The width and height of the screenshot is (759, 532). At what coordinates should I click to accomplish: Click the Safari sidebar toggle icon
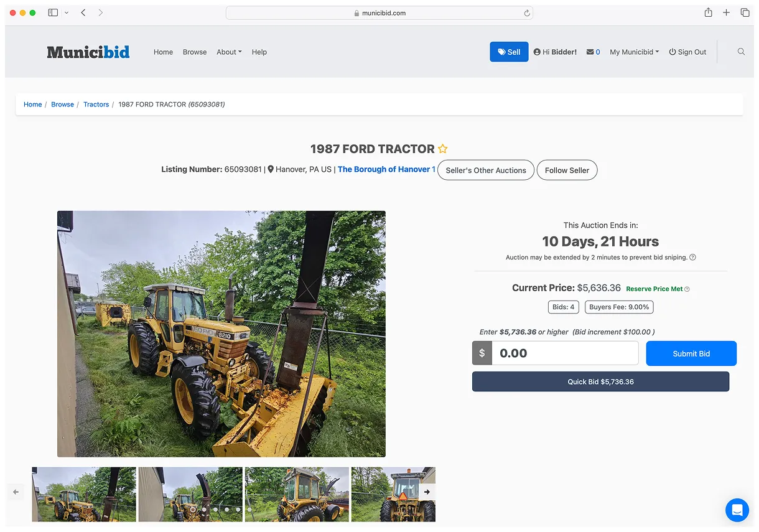click(x=53, y=12)
